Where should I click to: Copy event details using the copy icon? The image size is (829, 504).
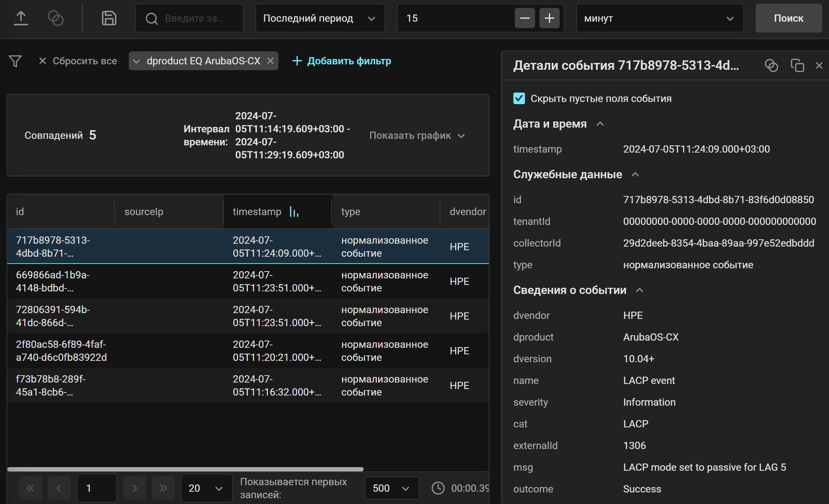798,65
